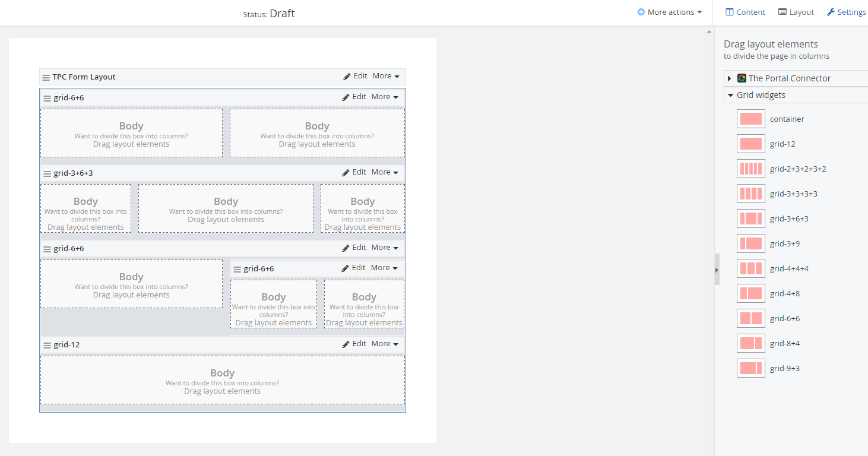Choose the grid-8+4 widget thumbnail
This screenshot has width=868, height=456.
[x=751, y=343]
